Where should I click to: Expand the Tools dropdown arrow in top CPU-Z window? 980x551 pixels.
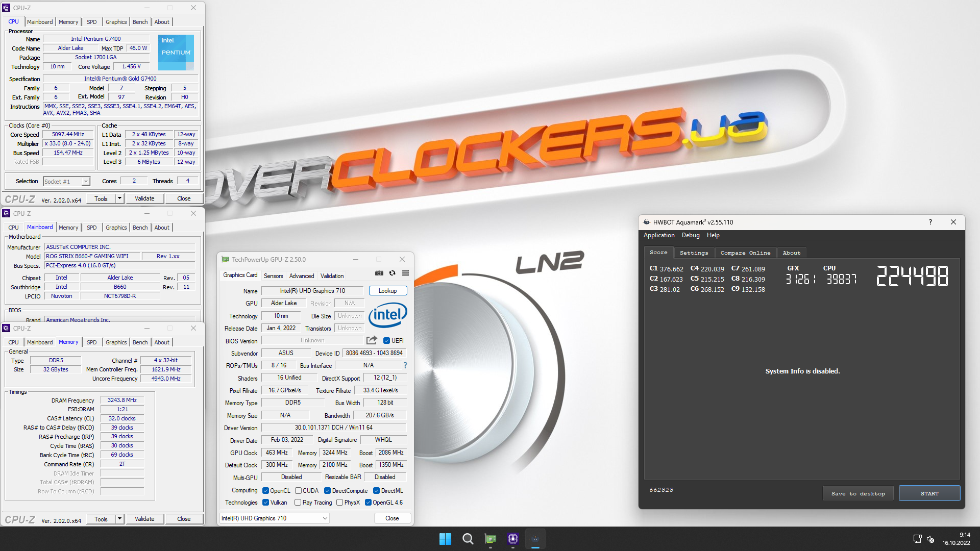pyautogui.click(x=120, y=198)
